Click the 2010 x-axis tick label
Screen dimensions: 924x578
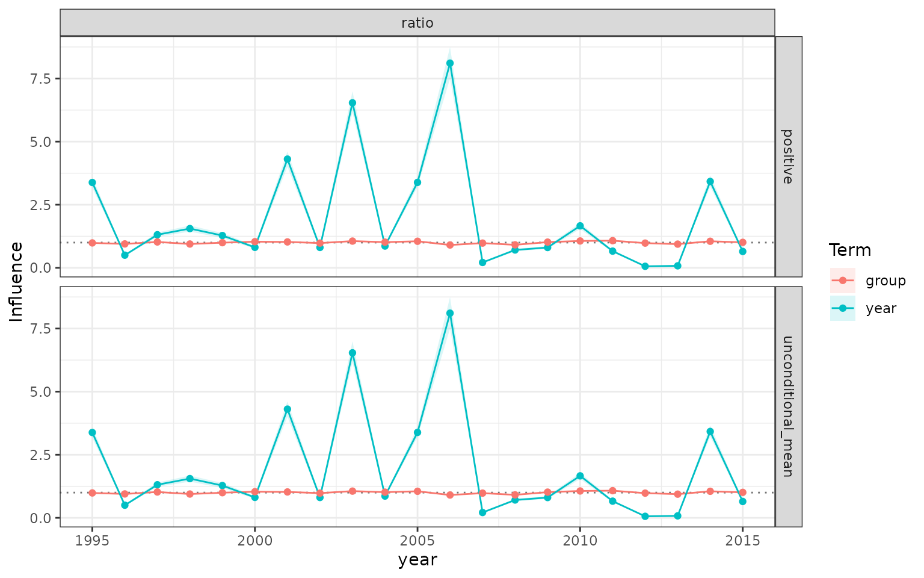(x=580, y=541)
